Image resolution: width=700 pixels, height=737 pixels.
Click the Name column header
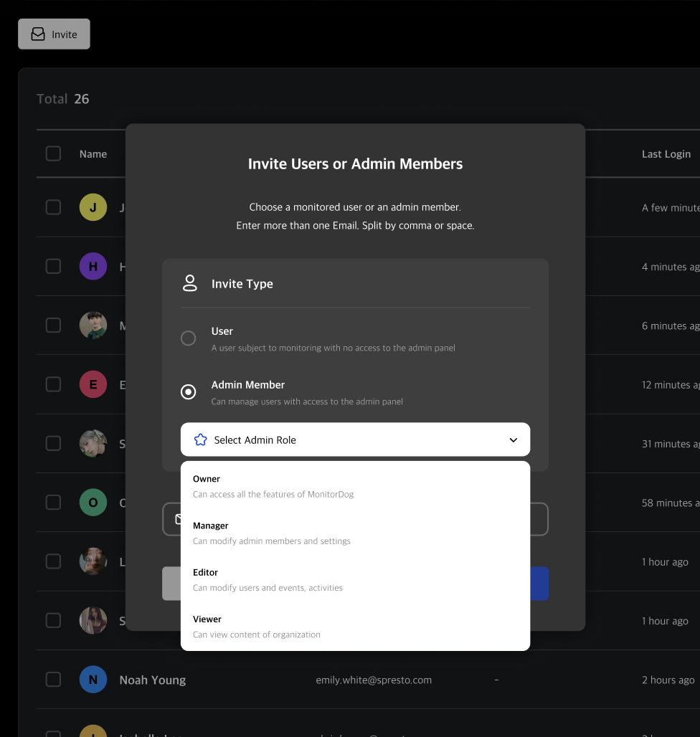[x=93, y=154]
